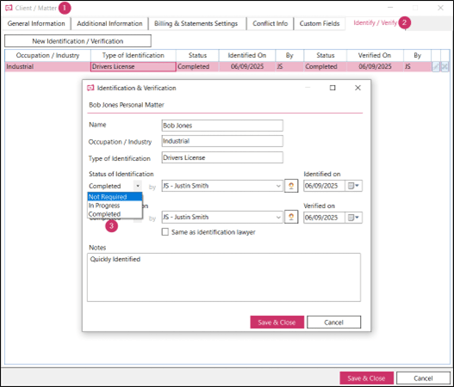The width and height of the screenshot is (454, 387).
Task: Click the Type of Identification input field
Action: pos(222,157)
